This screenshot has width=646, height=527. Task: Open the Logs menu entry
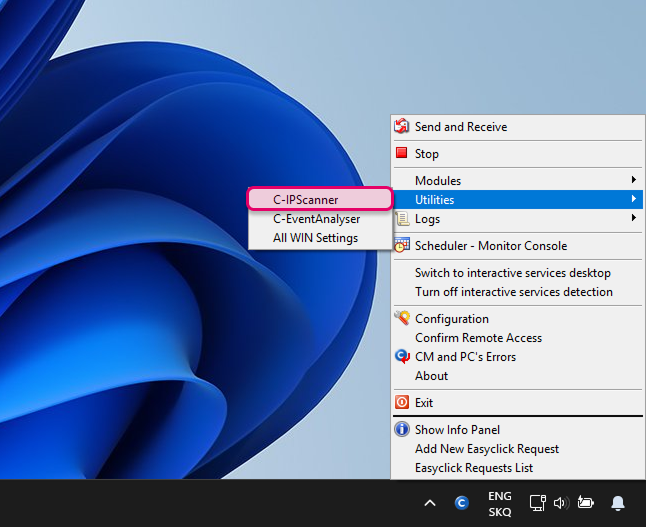518,219
